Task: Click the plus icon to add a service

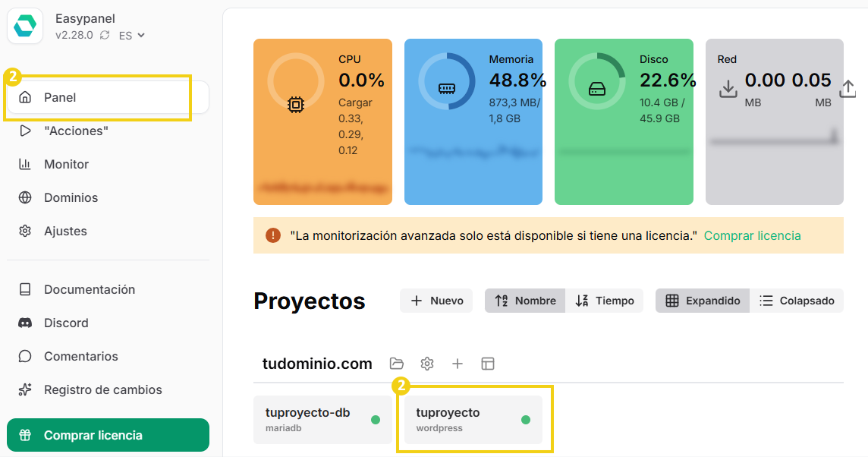Action: coord(458,364)
